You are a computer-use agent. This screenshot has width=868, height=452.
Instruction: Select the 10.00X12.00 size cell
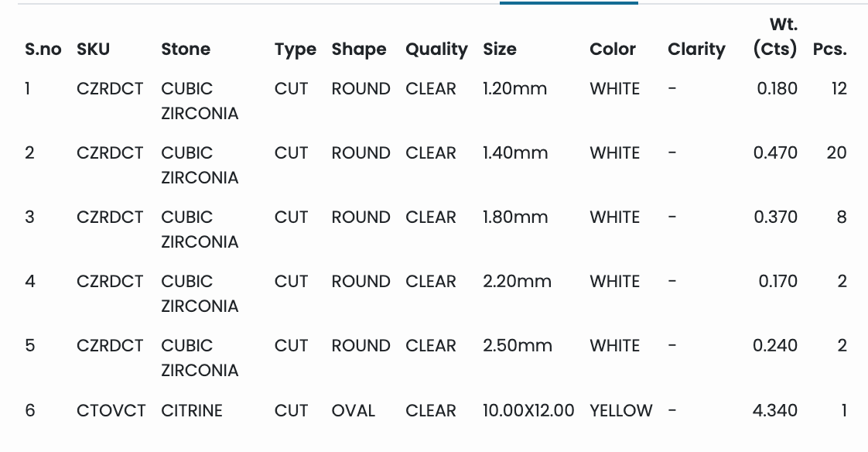[528, 410]
